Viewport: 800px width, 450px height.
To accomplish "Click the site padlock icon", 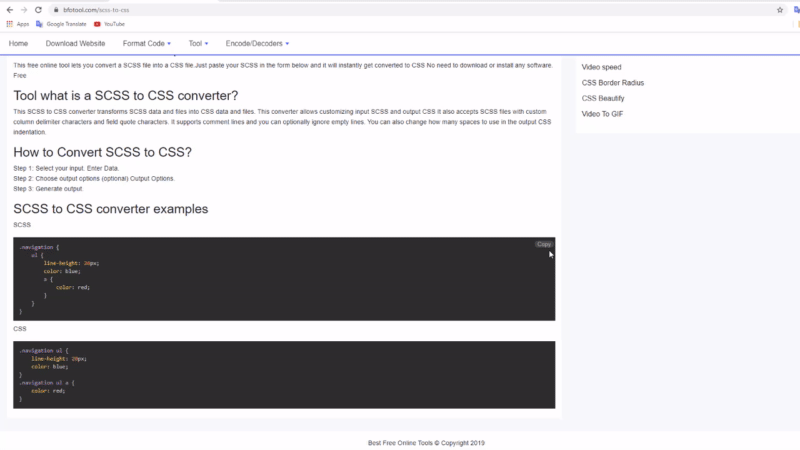I will pos(55,9).
